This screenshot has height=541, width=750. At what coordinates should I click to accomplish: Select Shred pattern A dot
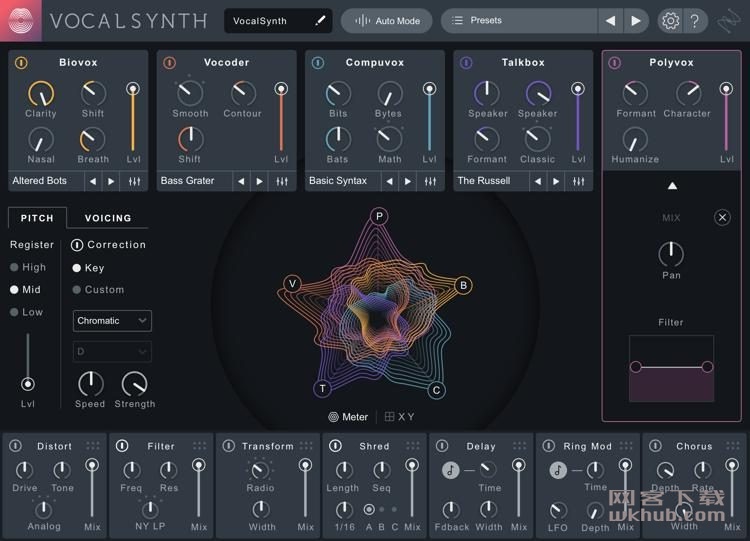[x=369, y=510]
